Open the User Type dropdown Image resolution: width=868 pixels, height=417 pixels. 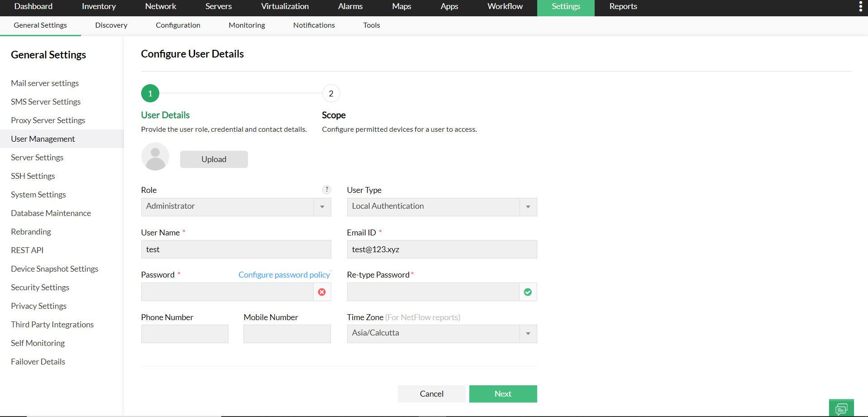[x=528, y=207]
